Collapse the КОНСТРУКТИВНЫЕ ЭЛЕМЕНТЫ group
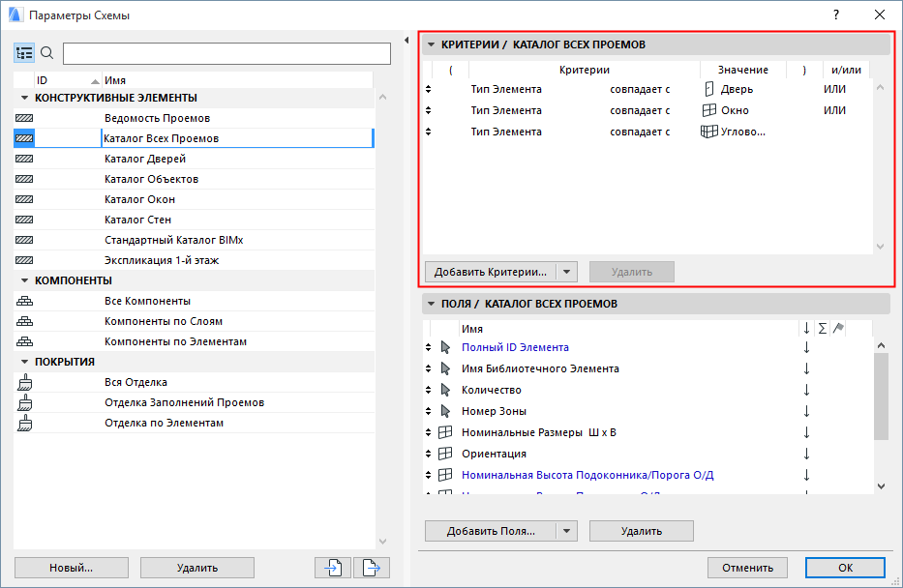The image size is (903, 588). pos(24,98)
